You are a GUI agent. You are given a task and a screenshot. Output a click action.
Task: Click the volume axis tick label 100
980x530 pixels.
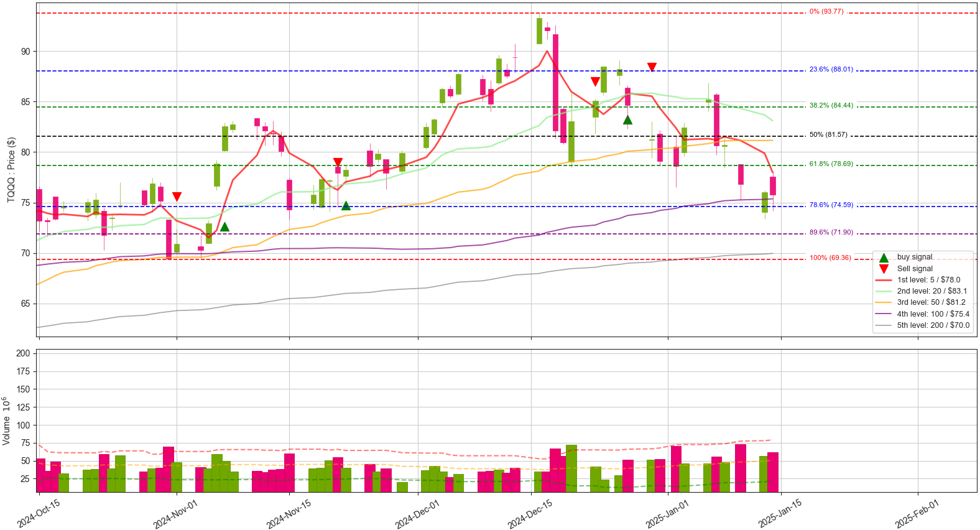click(x=23, y=425)
